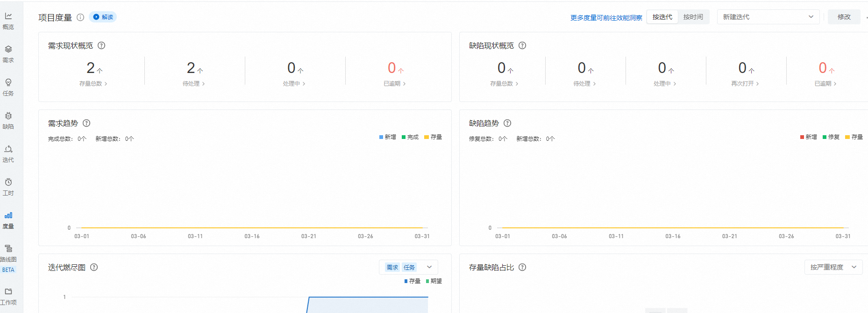Open 缺陷 已逾期 detail link

click(x=825, y=84)
